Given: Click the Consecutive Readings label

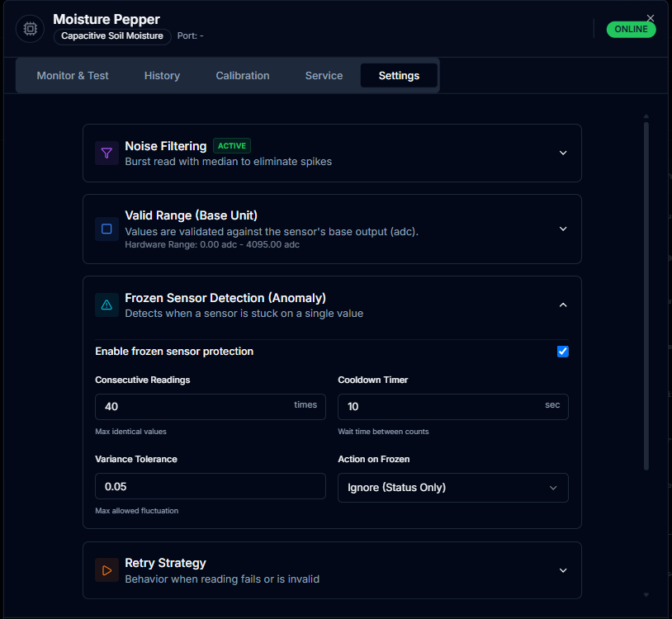Looking at the screenshot, I should [x=143, y=380].
